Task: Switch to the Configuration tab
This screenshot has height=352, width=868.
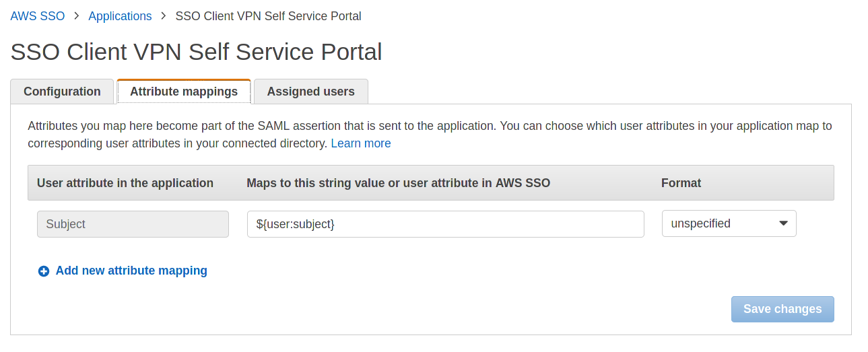Action: [x=62, y=92]
